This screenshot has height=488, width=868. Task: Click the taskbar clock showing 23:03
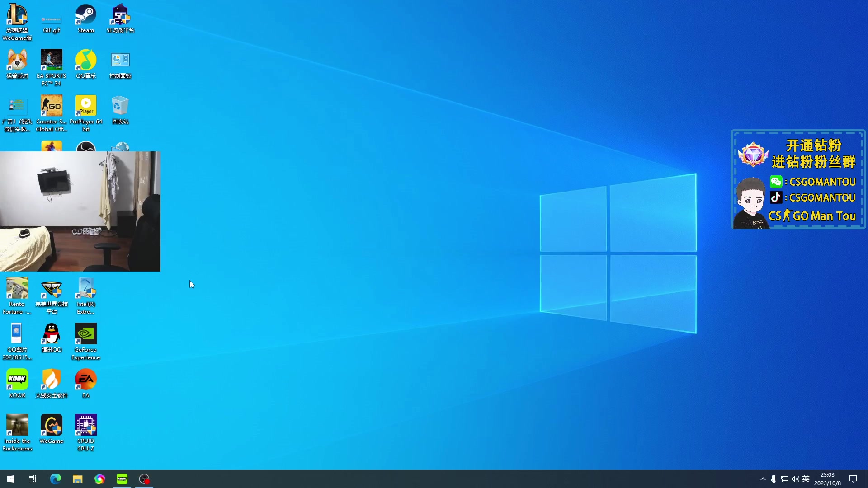827,479
